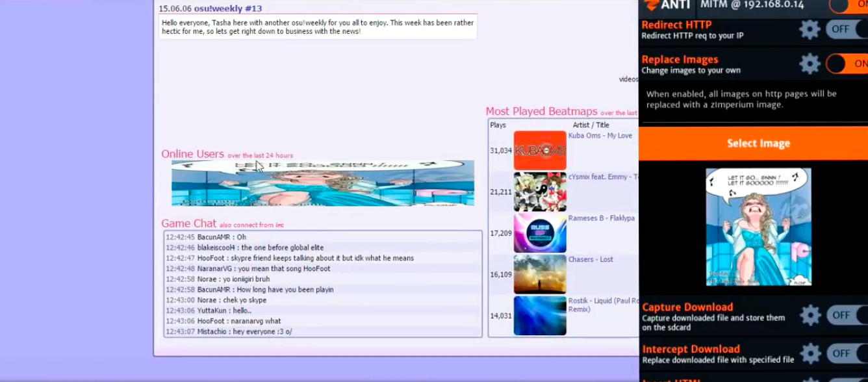Image resolution: width=868 pixels, height=382 pixels.
Task: Toggle the MITM master switch
Action: (x=848, y=5)
